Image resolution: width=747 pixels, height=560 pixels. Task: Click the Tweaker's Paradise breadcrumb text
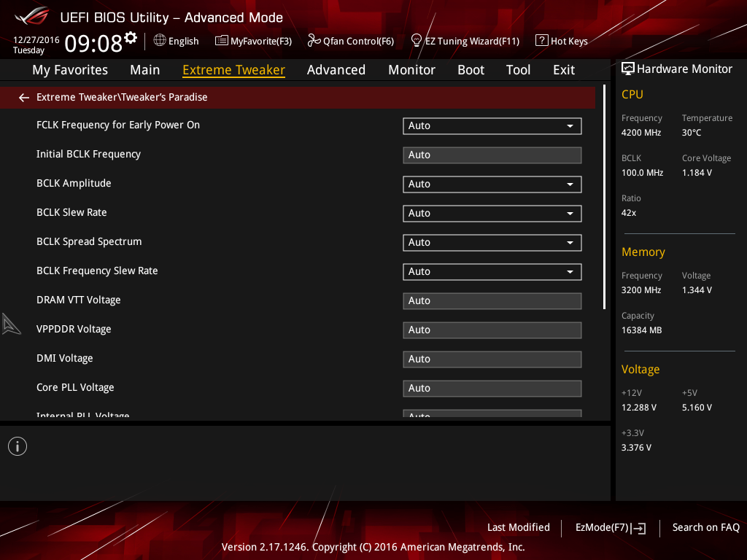tap(164, 97)
